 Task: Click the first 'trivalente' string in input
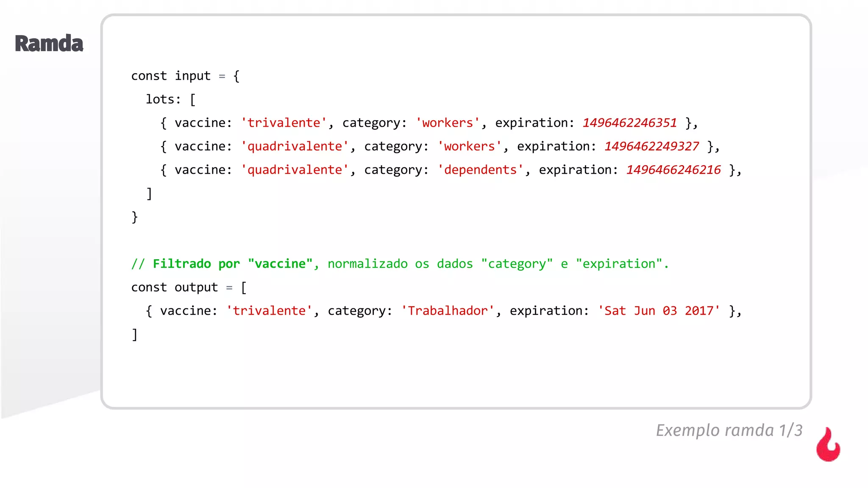coord(284,123)
